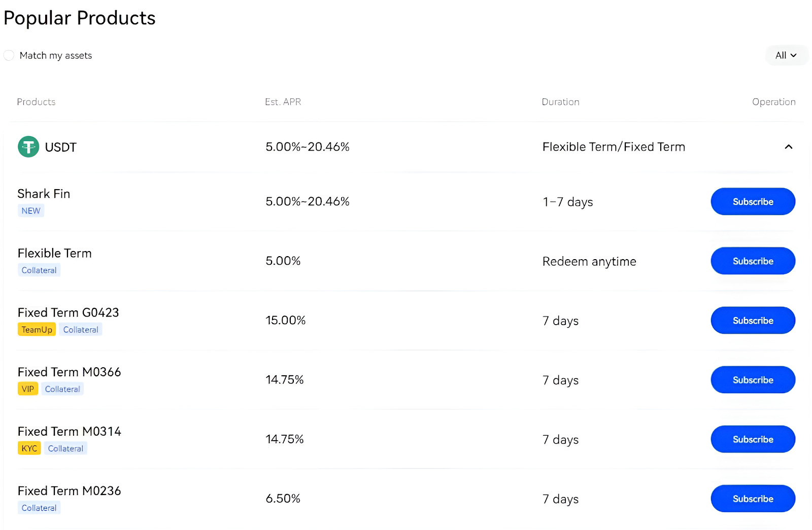Subscribe to USDT Flexible Term
This screenshot has width=812, height=530.
coord(752,261)
